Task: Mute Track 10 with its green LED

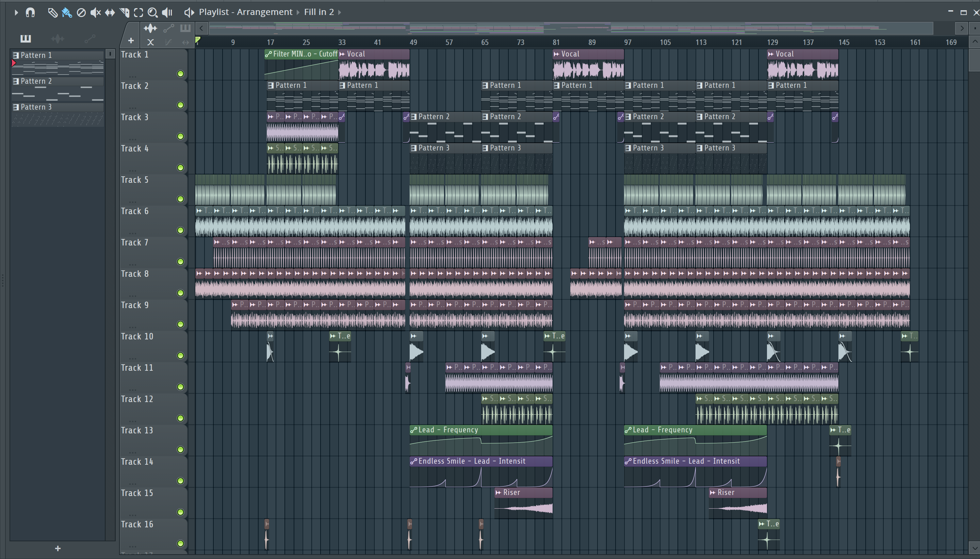Action: pos(180,355)
